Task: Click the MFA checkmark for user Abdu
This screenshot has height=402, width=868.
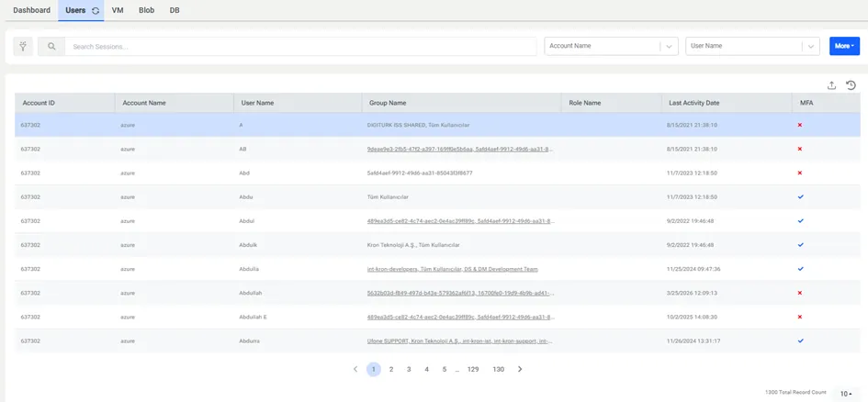Action: 800,196
